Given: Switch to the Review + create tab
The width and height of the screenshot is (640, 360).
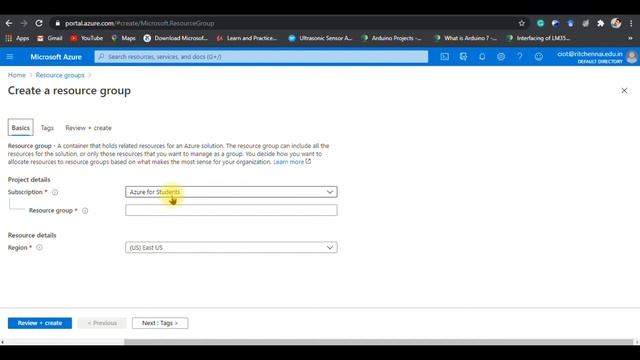Looking at the screenshot, I should pyautogui.click(x=88, y=128).
